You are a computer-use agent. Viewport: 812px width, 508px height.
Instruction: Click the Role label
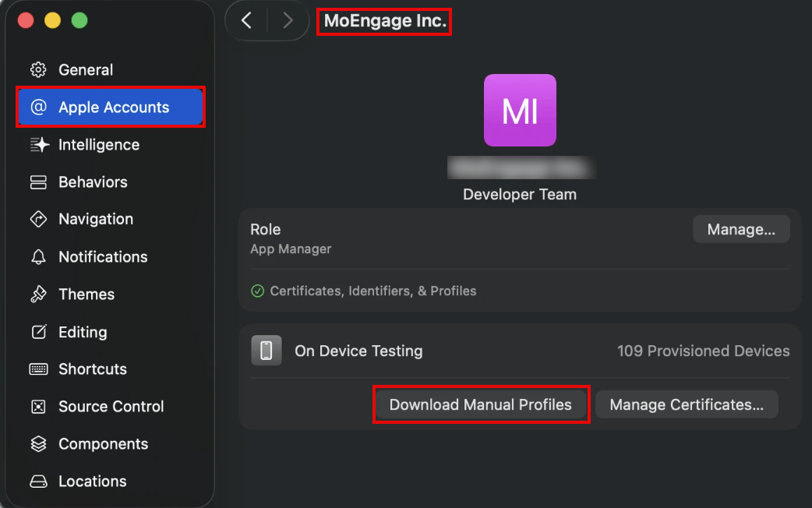265,229
